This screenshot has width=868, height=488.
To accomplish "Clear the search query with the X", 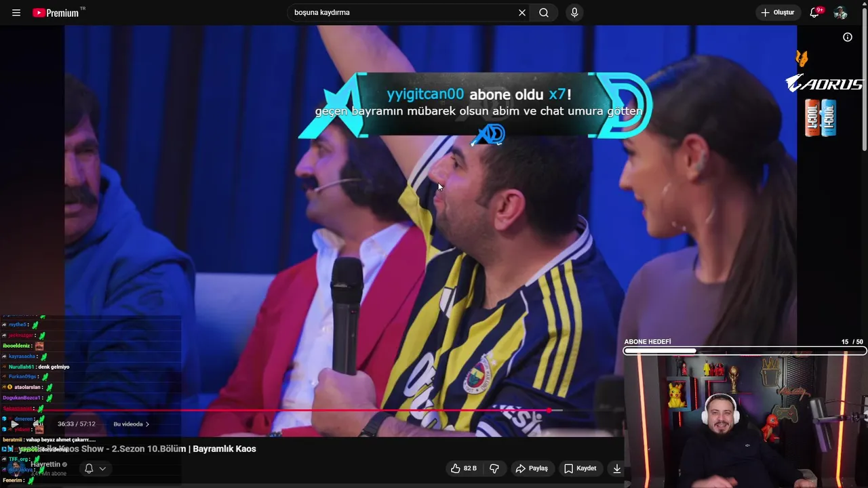I will [x=522, y=13].
